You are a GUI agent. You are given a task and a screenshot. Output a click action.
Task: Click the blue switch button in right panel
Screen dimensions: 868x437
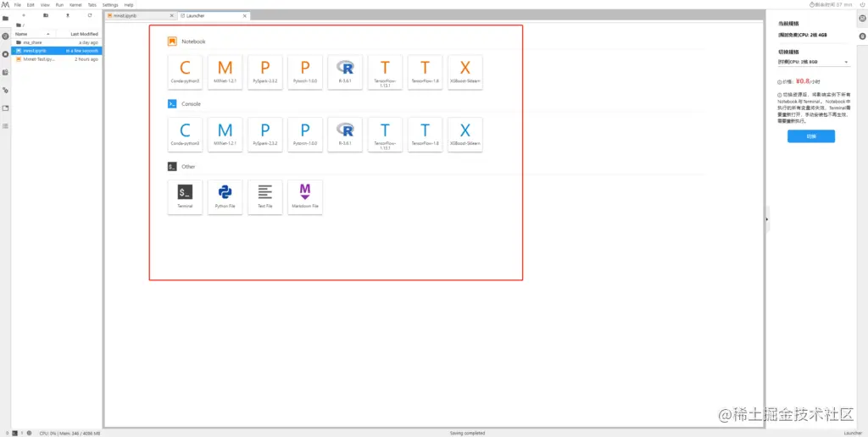pyautogui.click(x=811, y=136)
